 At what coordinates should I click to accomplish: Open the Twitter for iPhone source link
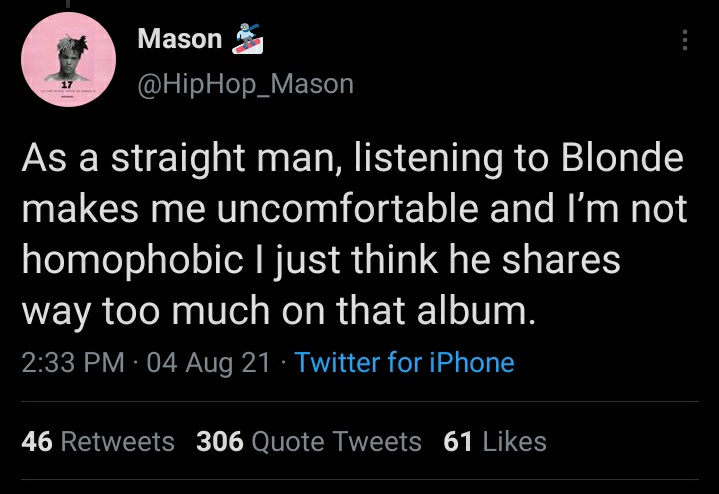pyautogui.click(x=405, y=362)
